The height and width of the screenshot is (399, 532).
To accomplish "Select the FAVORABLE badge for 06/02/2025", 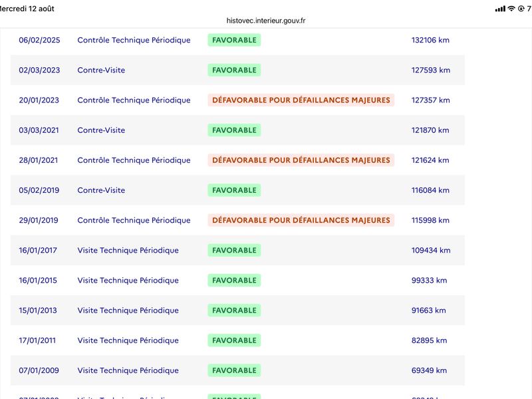I will 234,40.
